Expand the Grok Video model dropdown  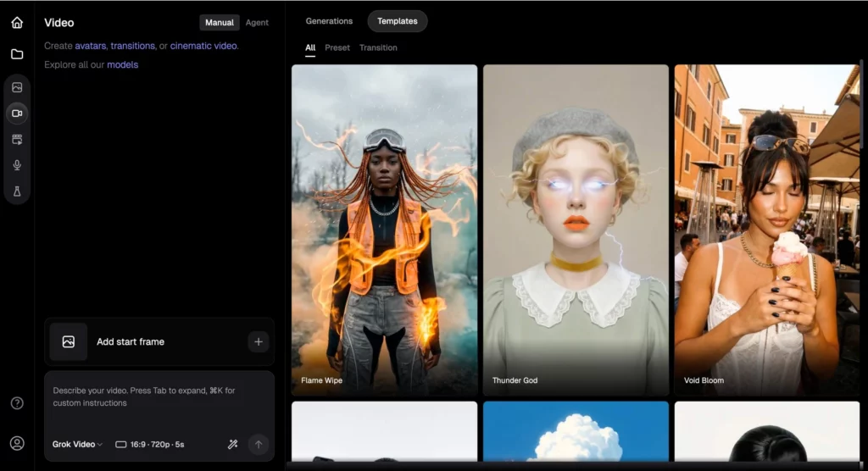(77, 444)
